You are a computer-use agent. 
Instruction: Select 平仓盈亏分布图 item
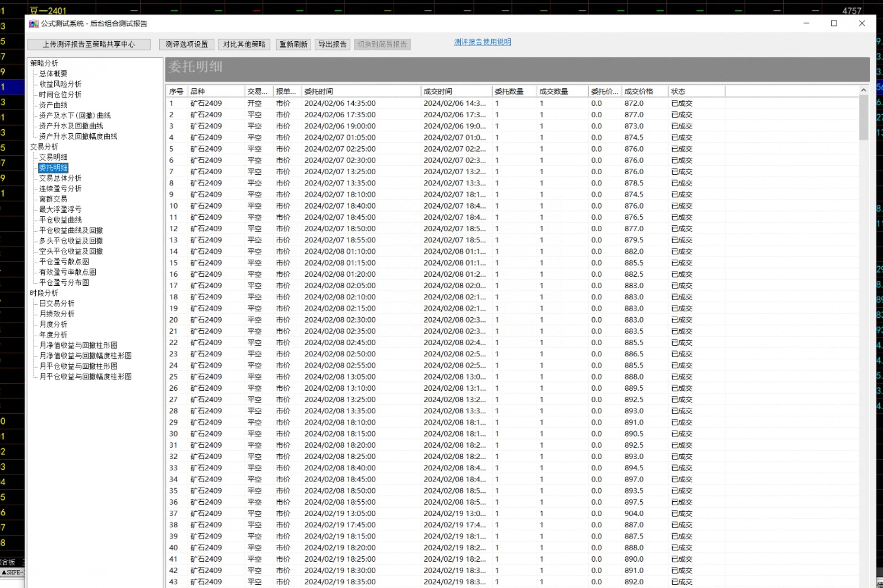pyautogui.click(x=64, y=283)
